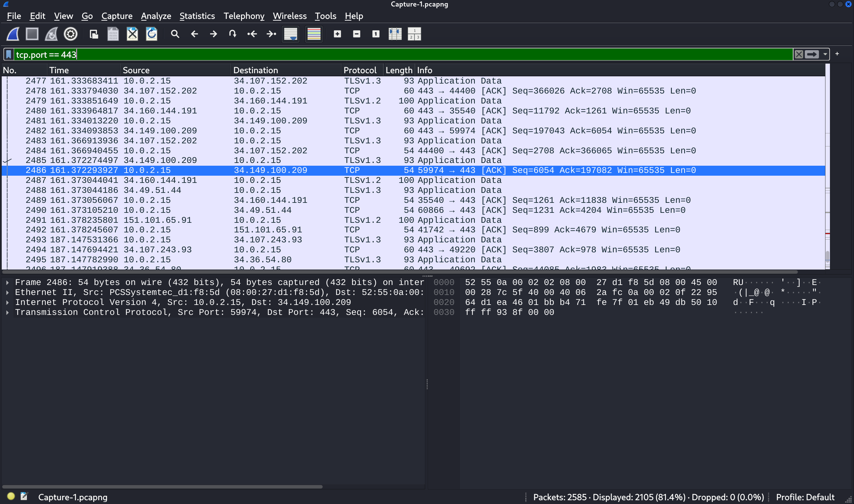Go back in packet history arrow
854x504 pixels.
coord(194,34)
